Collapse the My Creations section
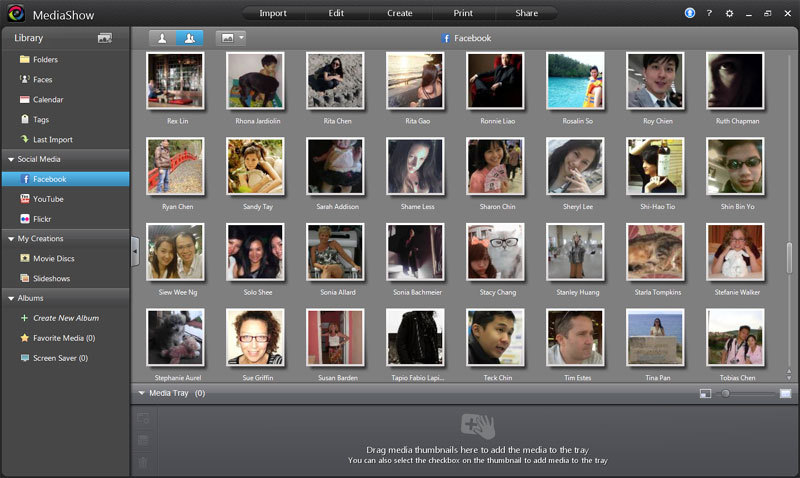The image size is (800, 478). pyautogui.click(x=10, y=239)
